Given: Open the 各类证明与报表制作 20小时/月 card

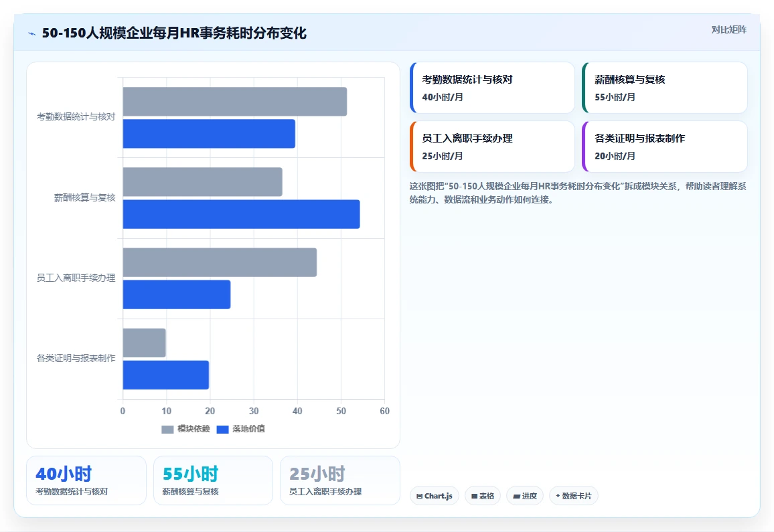Looking at the screenshot, I should (x=664, y=147).
